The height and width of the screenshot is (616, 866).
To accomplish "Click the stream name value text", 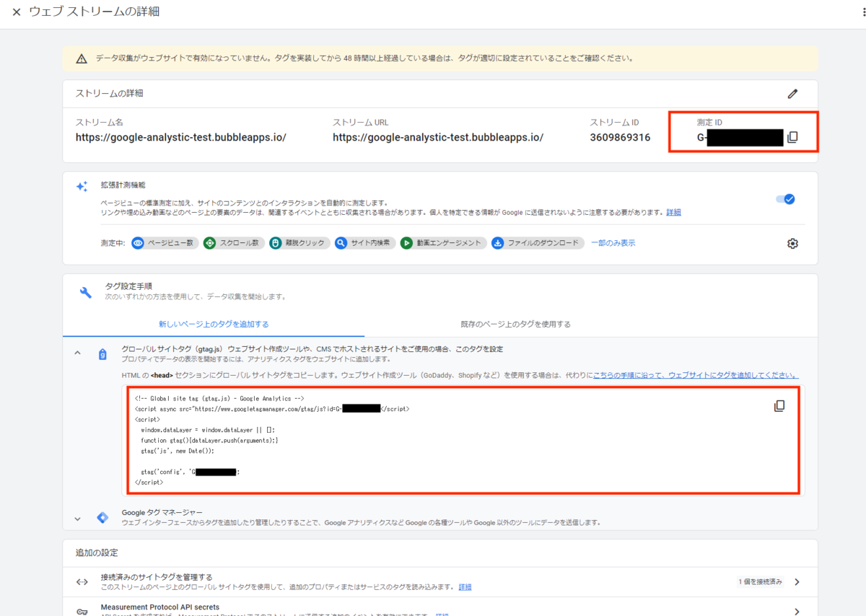I will (181, 137).
